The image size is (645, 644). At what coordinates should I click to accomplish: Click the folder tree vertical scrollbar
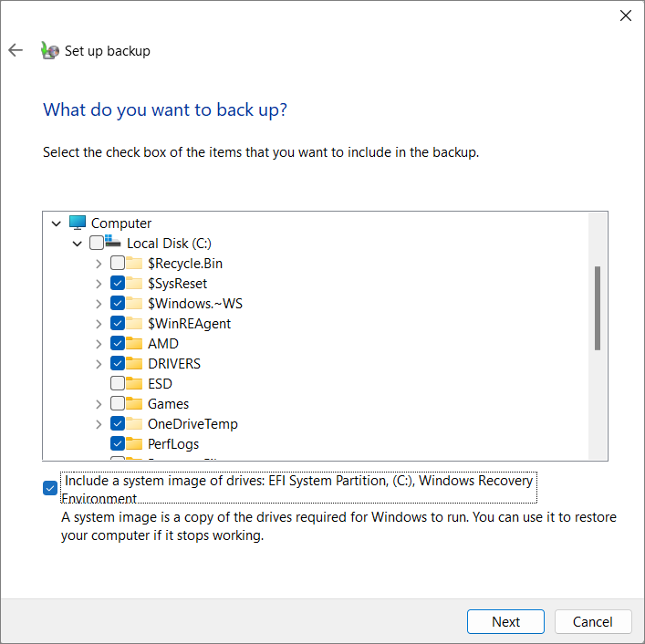(598, 309)
